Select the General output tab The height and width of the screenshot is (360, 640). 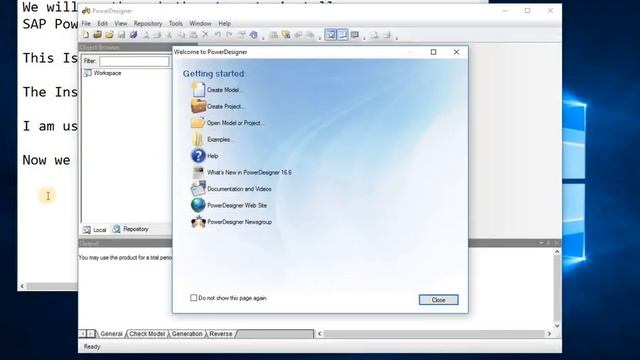(x=111, y=334)
